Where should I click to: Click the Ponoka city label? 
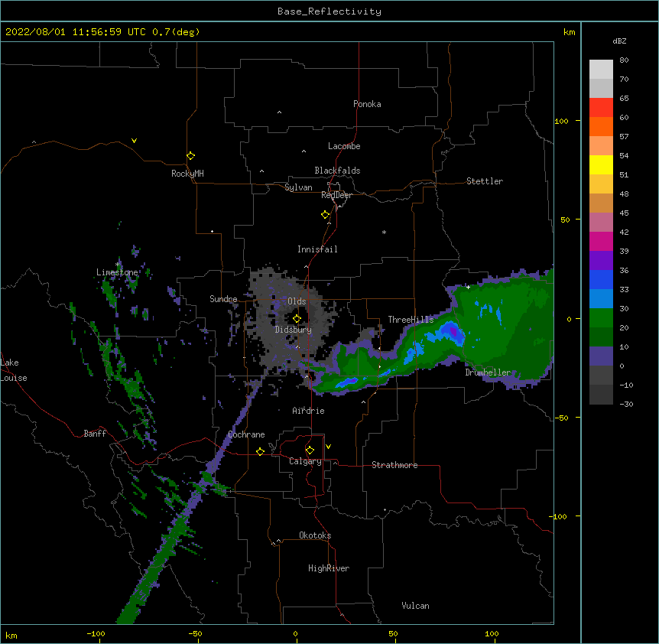pyautogui.click(x=367, y=104)
